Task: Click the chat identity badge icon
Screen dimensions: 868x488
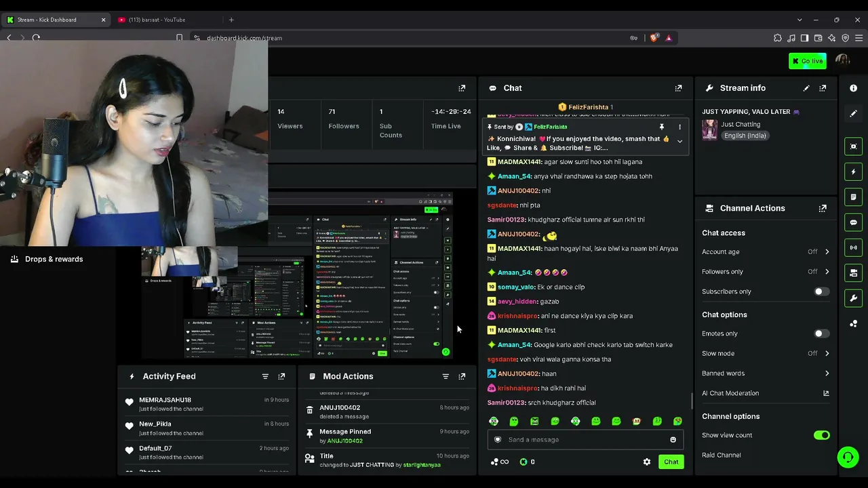Action: click(x=498, y=440)
